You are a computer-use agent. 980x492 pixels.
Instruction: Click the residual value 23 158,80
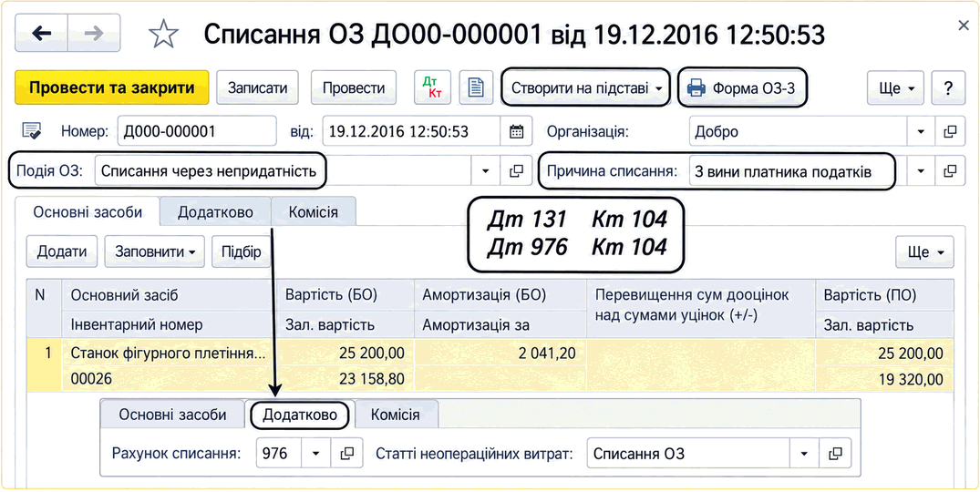(x=346, y=378)
